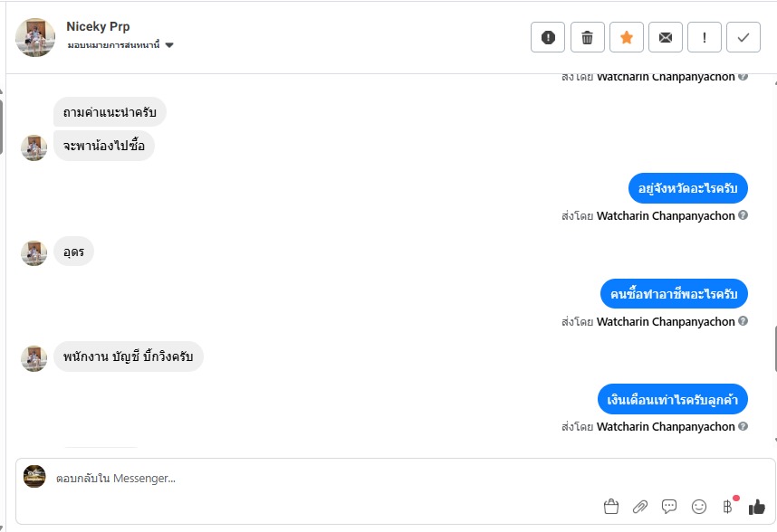Click info icon under อยู่จังหวัดอะไรครับ message
Screen dimensions: 777x532
click(743, 216)
